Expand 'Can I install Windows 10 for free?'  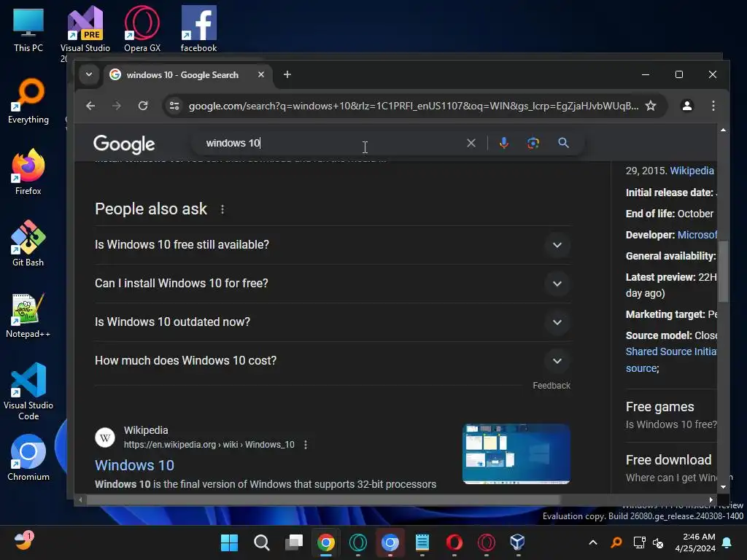coord(332,284)
